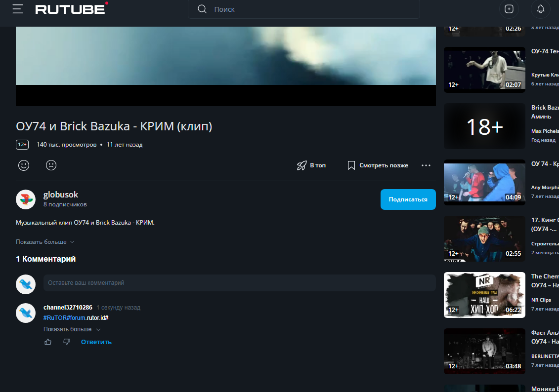Open the notifications bell
Screen dimensions: 559x392
[540, 9]
